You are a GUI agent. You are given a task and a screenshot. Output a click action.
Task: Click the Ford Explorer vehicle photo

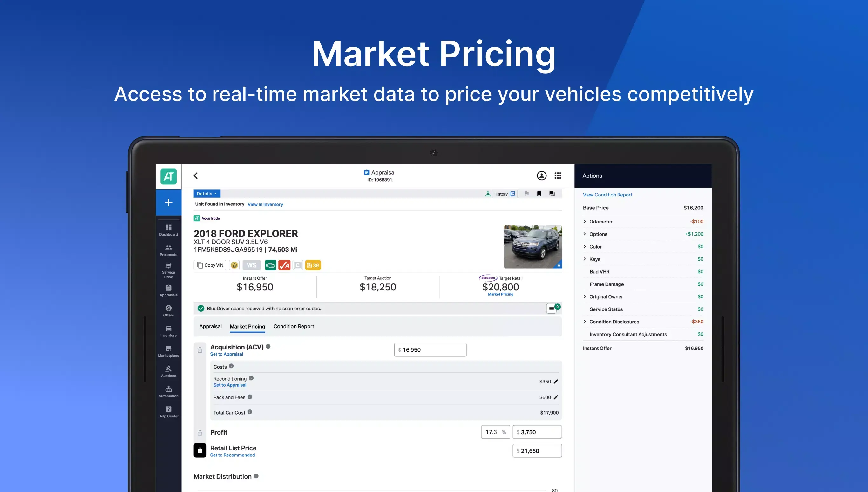click(x=532, y=247)
